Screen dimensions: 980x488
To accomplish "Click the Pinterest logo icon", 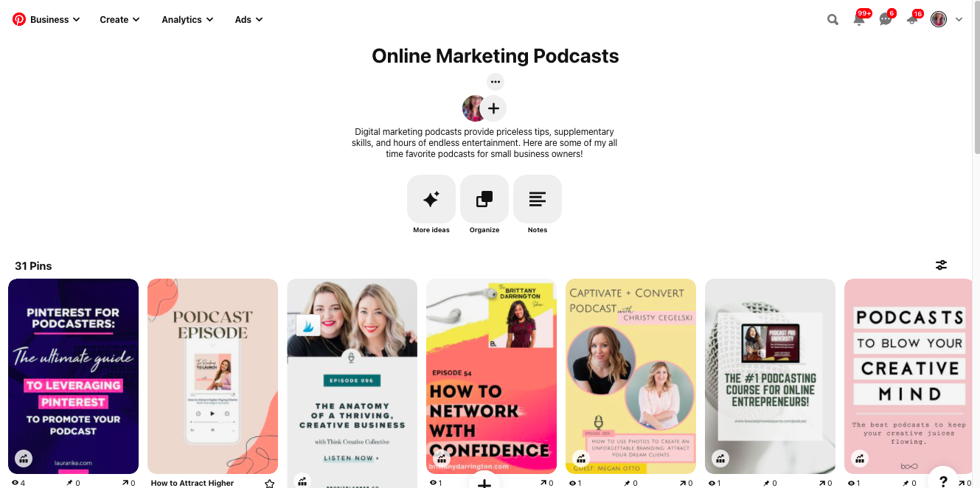I will 19,19.
